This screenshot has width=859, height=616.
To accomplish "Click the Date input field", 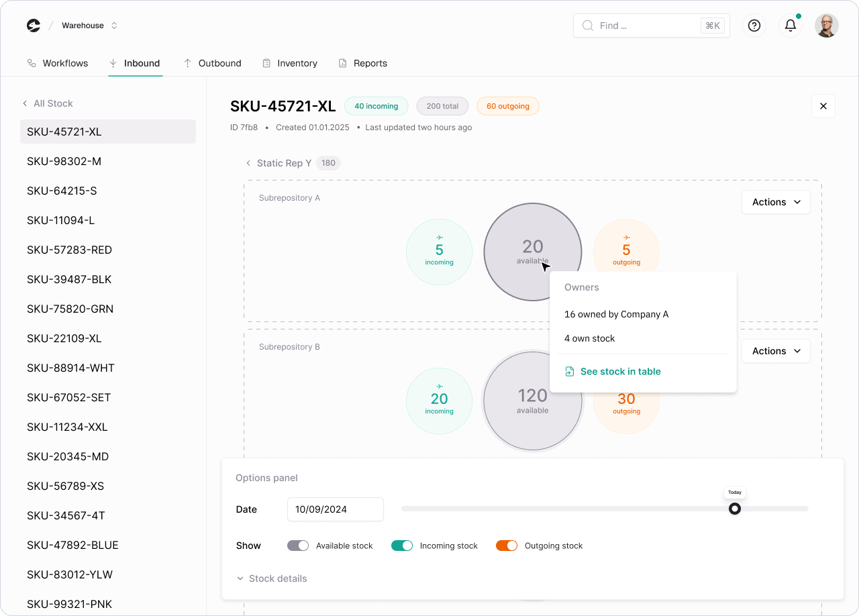I will coord(335,509).
